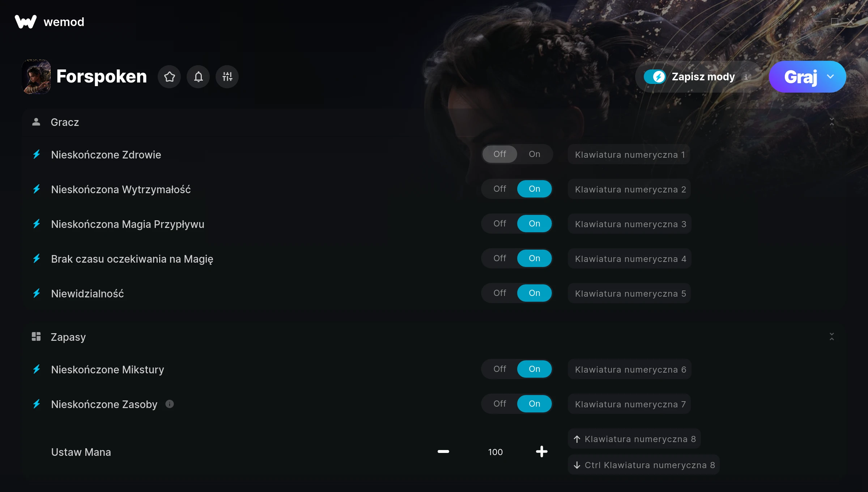Change hotkey Klawiatura numeryczna 3
This screenshot has width=868, height=492.
(x=630, y=224)
